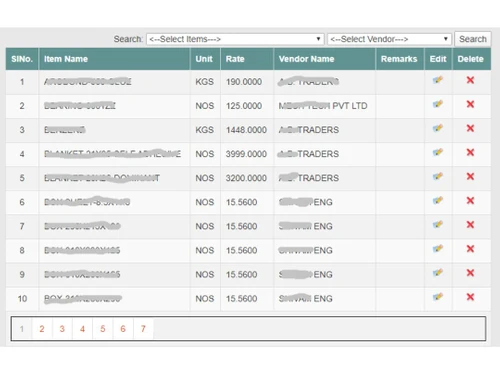Open the Select Vendor dropdown

pos(389,39)
